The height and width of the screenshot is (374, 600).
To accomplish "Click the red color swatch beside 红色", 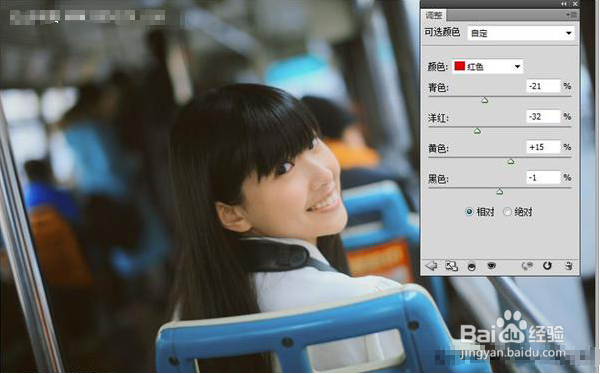I will pos(459,66).
